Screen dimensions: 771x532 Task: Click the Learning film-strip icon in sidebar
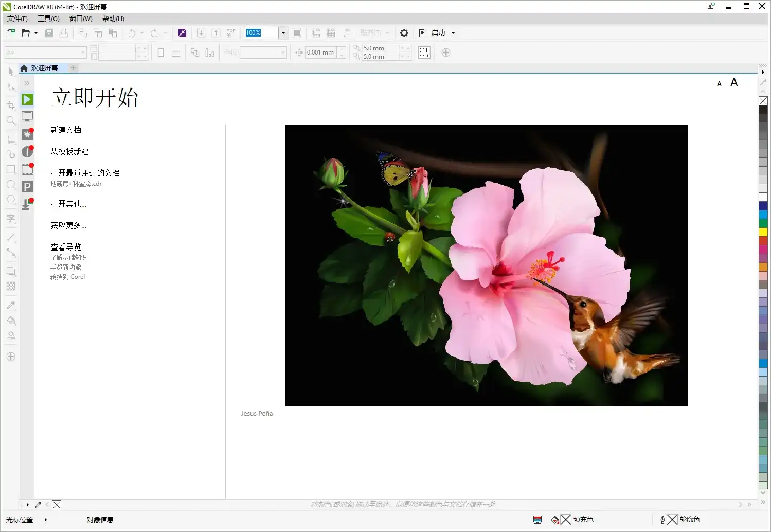tap(27, 169)
